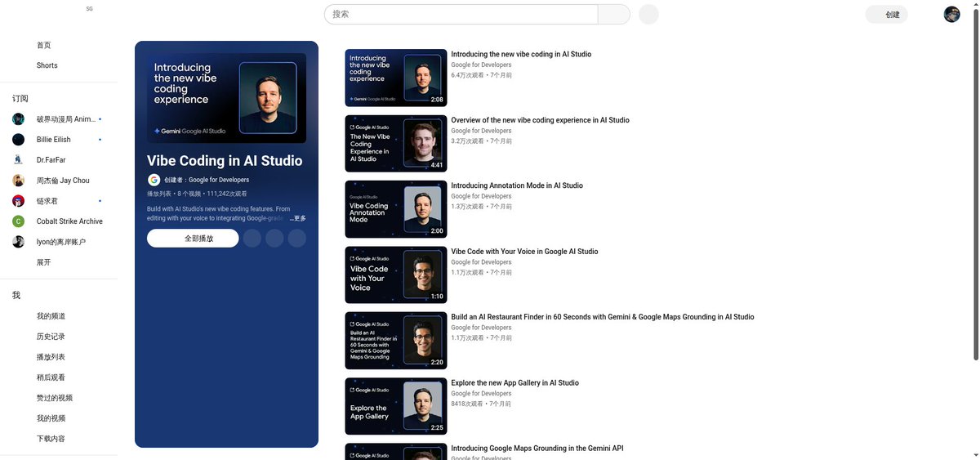
Task: Open 播放列表 in the sidebar
Action: click(x=51, y=357)
